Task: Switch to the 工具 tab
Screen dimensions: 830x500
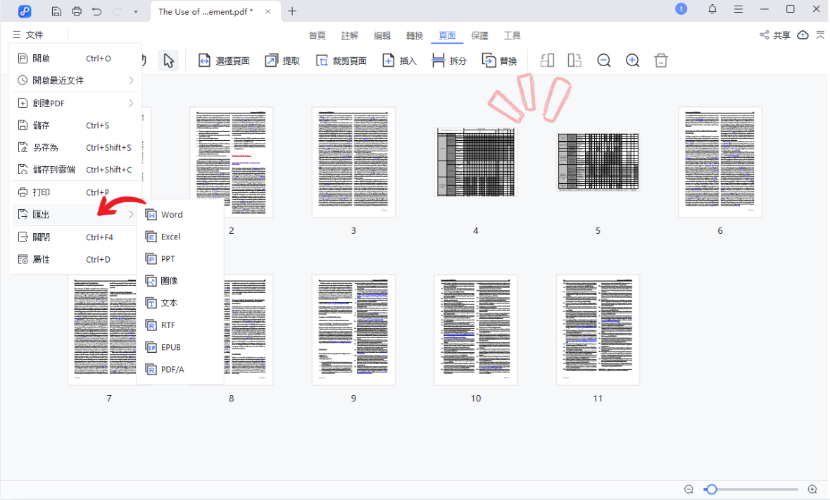Action: (512, 35)
